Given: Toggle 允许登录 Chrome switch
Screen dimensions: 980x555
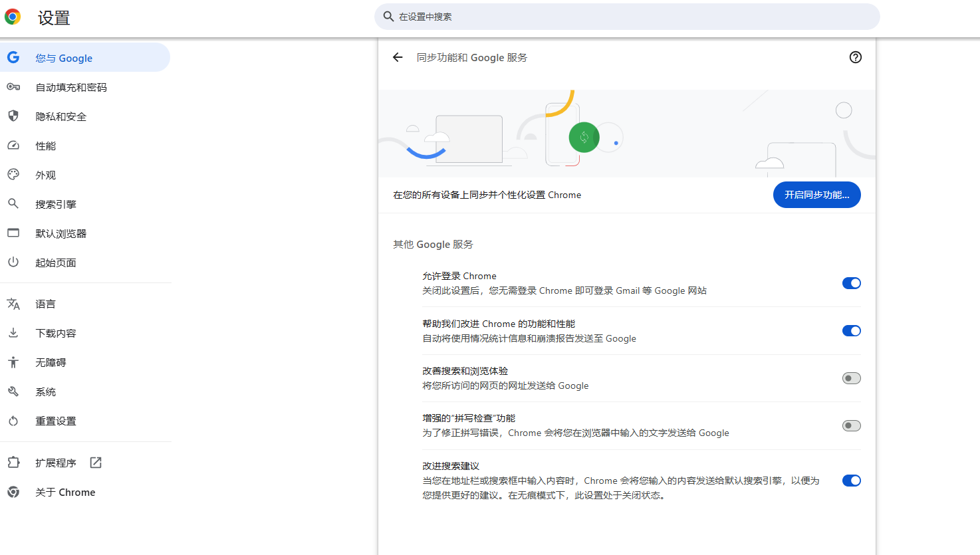Looking at the screenshot, I should (852, 283).
